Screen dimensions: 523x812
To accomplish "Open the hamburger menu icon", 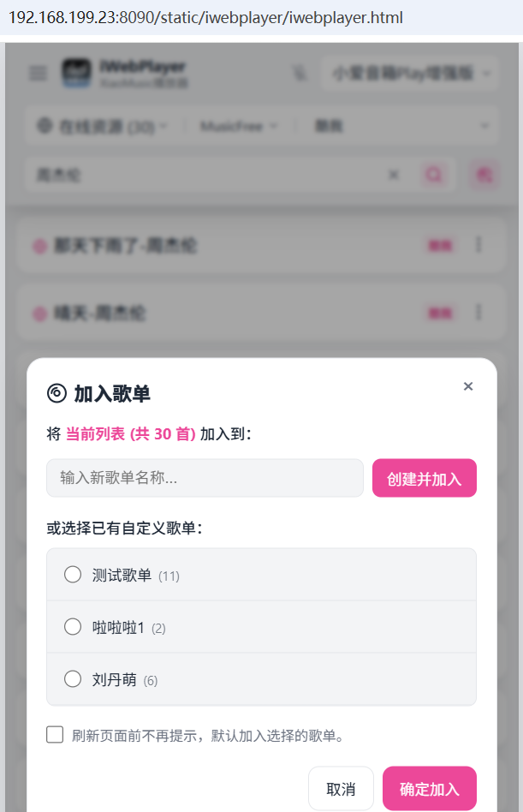I will coord(39,74).
